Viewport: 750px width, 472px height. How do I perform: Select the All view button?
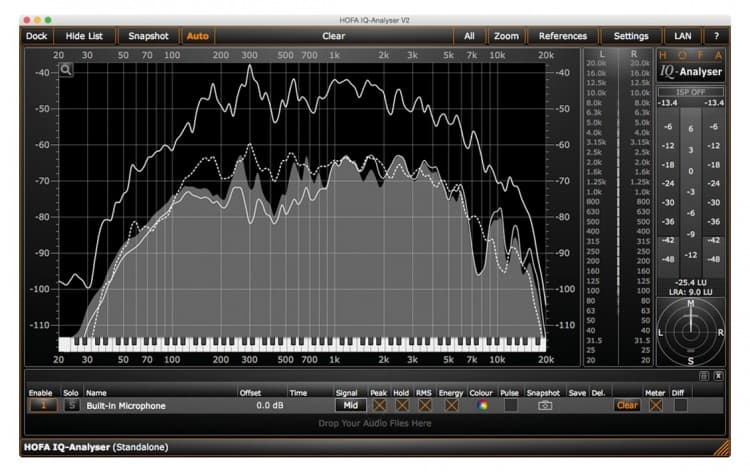click(469, 36)
